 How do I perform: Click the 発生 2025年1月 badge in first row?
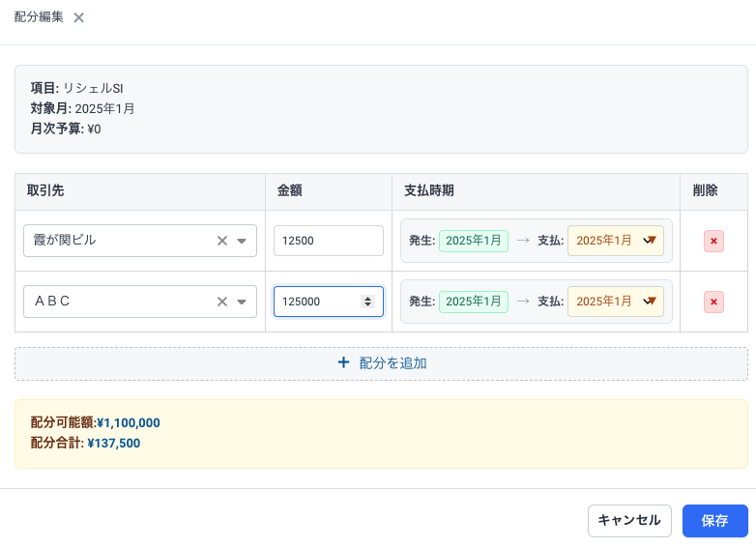click(x=473, y=241)
